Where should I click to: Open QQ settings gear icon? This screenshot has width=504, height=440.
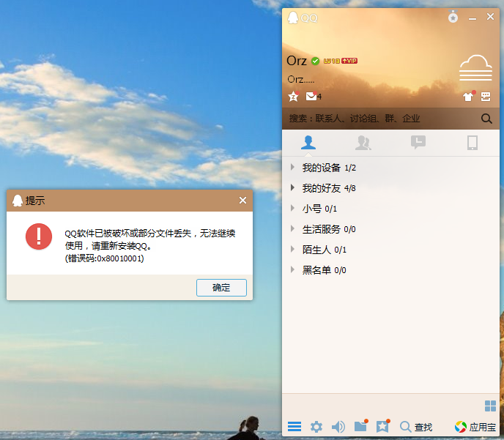[316, 427]
